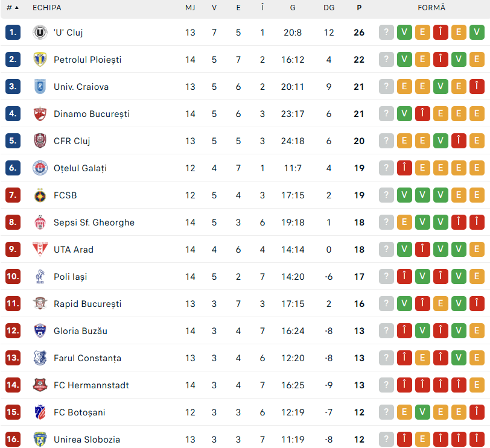Click the 'U' Cluj team crest
Screen dimensions: 490x448
[40, 33]
